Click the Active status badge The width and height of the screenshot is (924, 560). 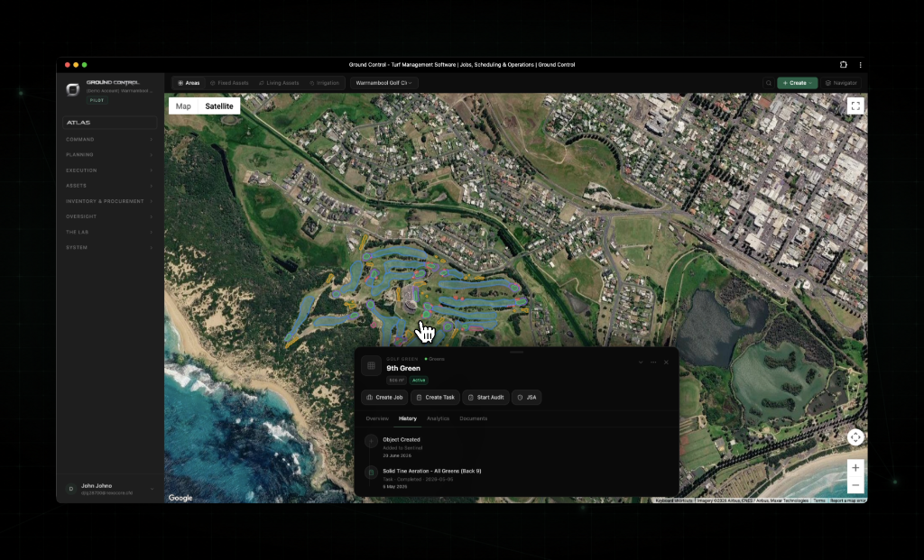tap(419, 381)
